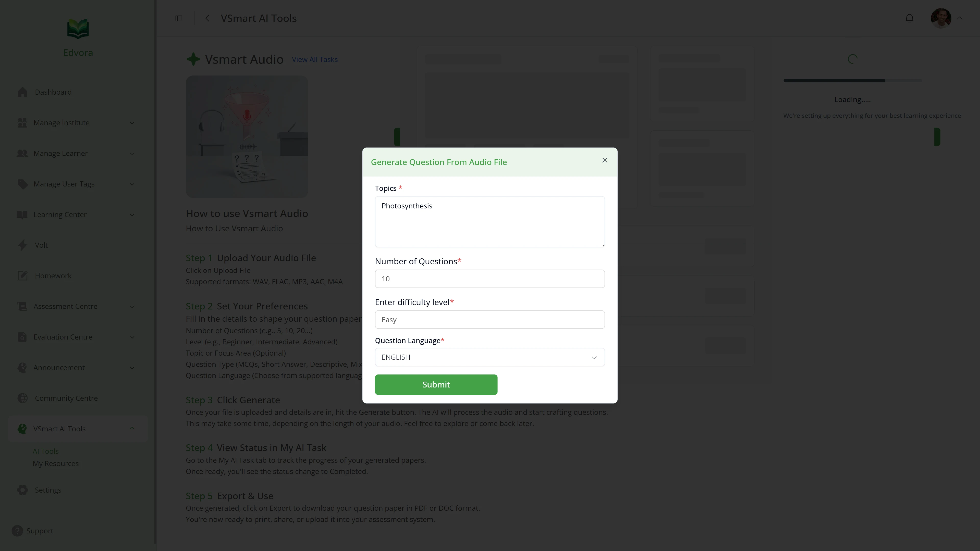Click the notification bell icon
Viewport: 980px width, 551px height.
click(909, 18)
